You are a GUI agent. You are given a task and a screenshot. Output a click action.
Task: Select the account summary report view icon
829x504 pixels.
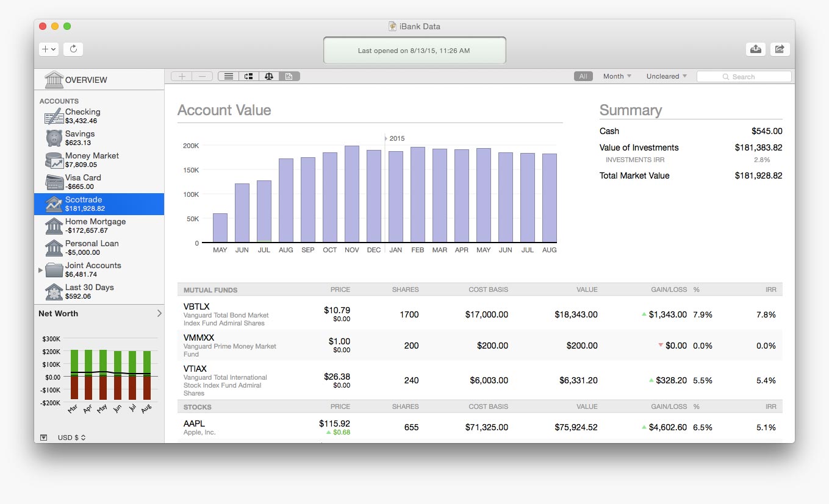[x=289, y=76]
